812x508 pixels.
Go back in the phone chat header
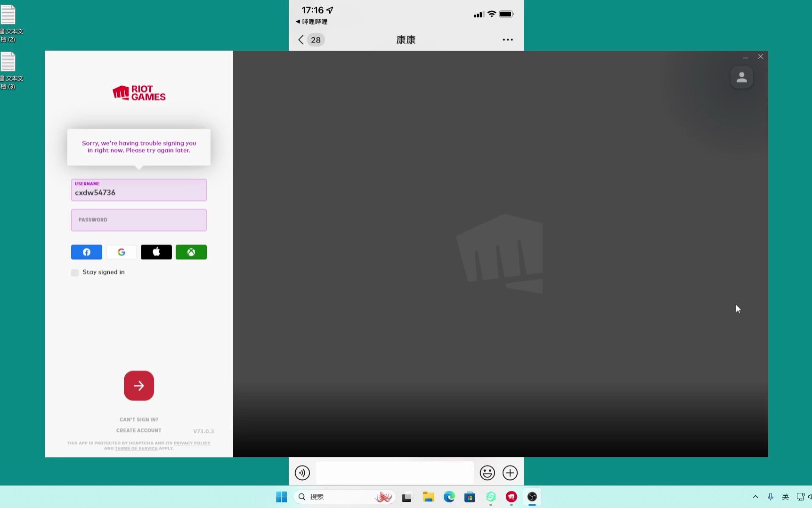[301, 40]
